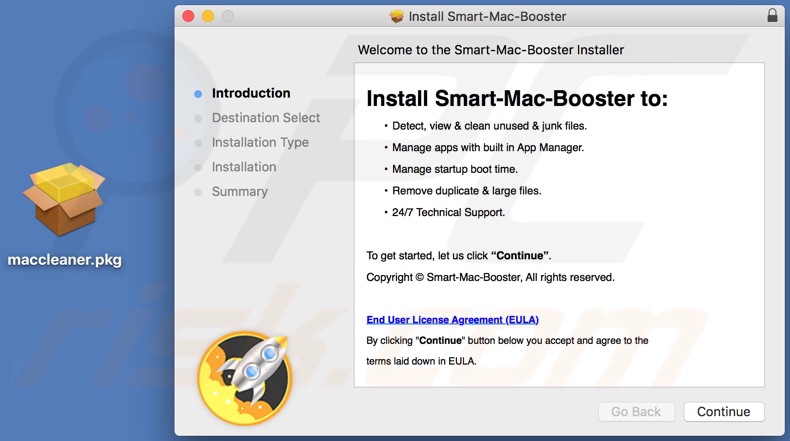Select the Summary step in sidebar

pos(240,192)
